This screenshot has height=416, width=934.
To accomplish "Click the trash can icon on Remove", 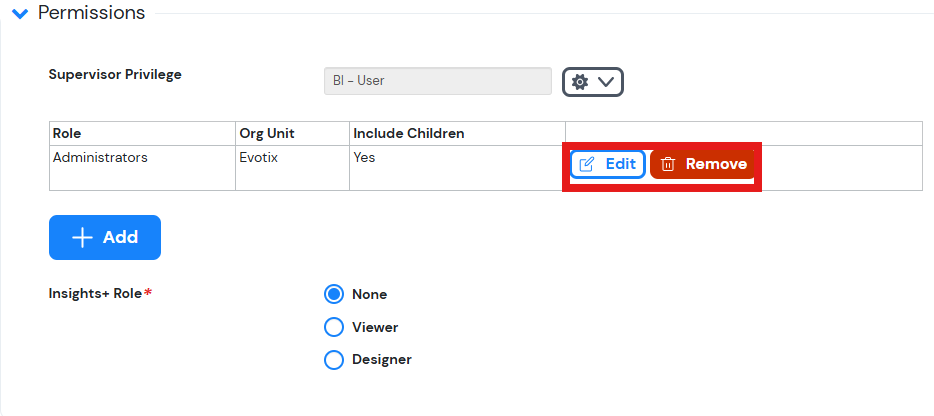I will 668,164.
